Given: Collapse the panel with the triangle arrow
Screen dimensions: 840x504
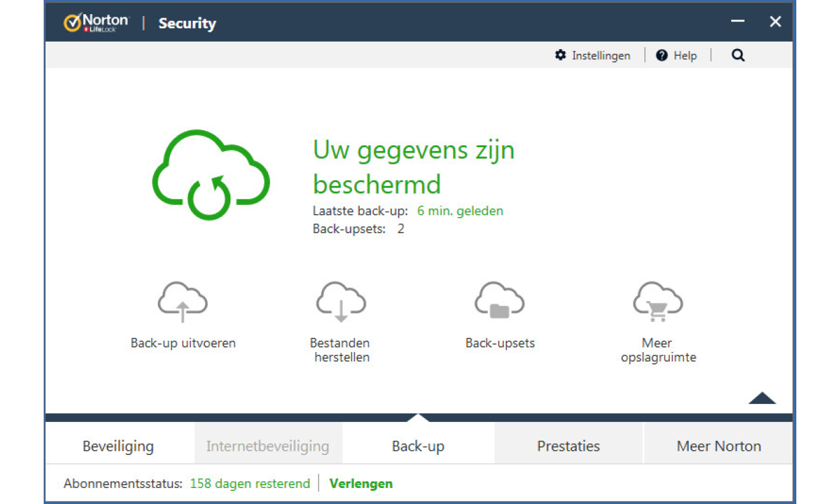Looking at the screenshot, I should click(x=762, y=398).
